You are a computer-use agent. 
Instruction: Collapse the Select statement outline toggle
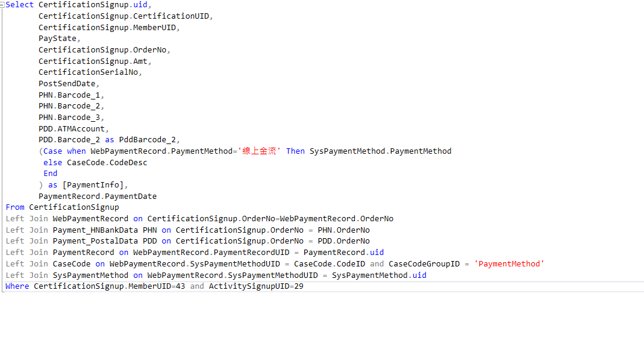pyautogui.click(x=2, y=5)
